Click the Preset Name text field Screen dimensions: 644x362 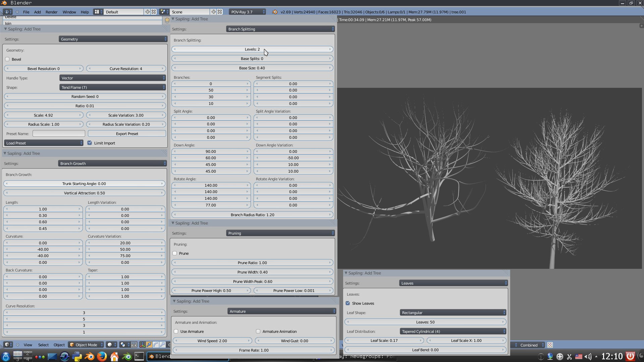[59, 134]
